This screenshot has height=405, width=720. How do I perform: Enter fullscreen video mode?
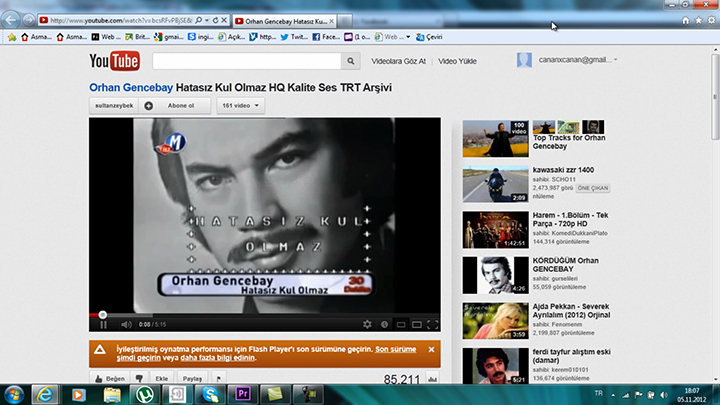click(x=433, y=325)
